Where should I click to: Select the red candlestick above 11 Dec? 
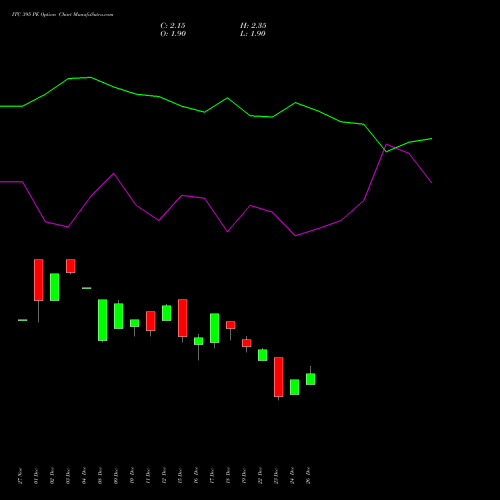coord(151,321)
